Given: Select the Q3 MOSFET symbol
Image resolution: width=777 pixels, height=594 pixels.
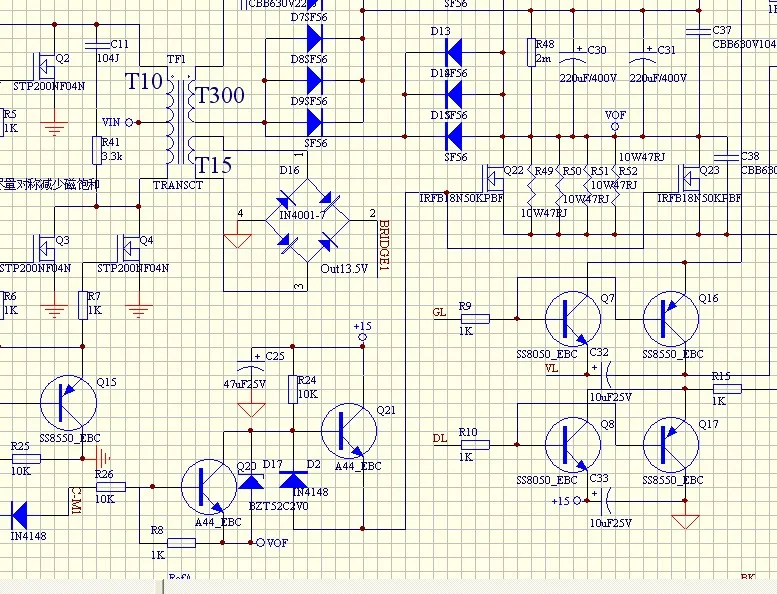Looking at the screenshot, I should point(45,248).
